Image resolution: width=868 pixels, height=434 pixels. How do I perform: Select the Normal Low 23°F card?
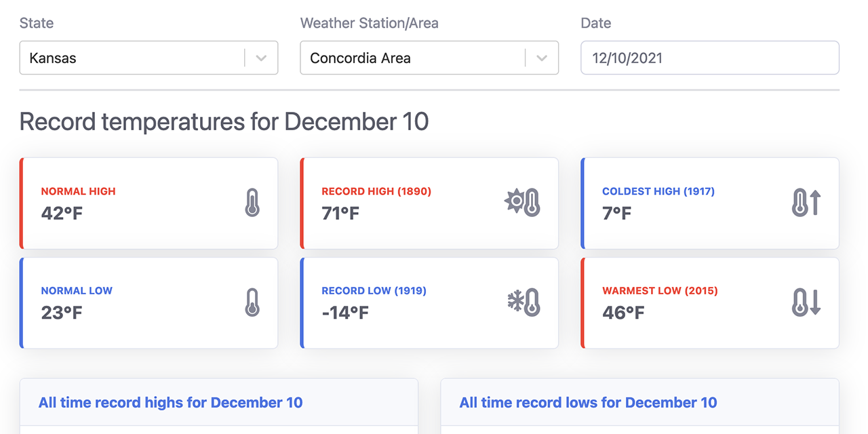[x=149, y=302]
